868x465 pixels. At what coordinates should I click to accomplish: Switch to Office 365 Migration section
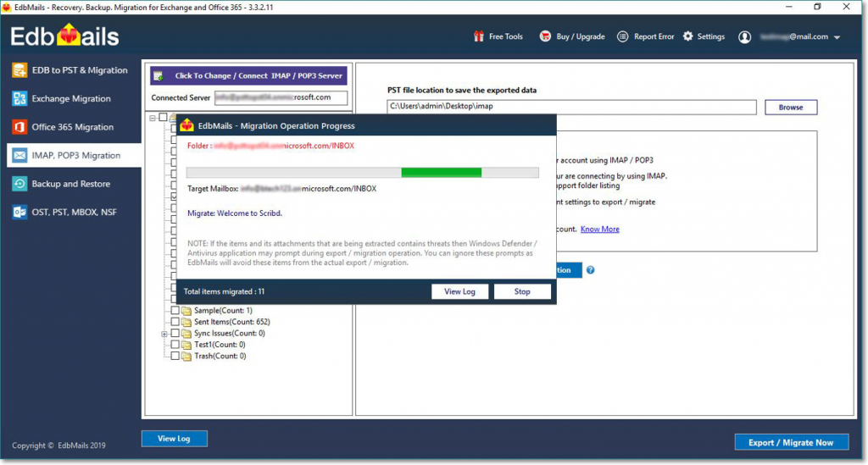pos(73,127)
